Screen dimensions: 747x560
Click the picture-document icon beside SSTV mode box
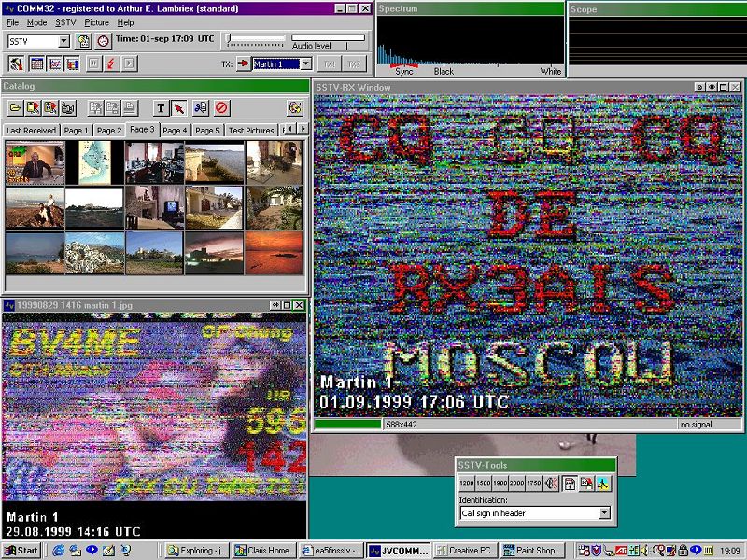point(83,41)
